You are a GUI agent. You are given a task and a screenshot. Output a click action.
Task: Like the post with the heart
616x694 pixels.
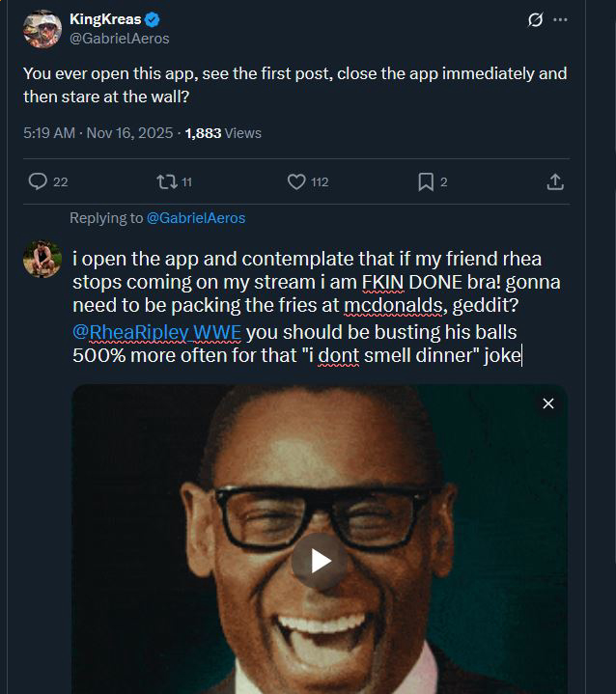tap(297, 181)
